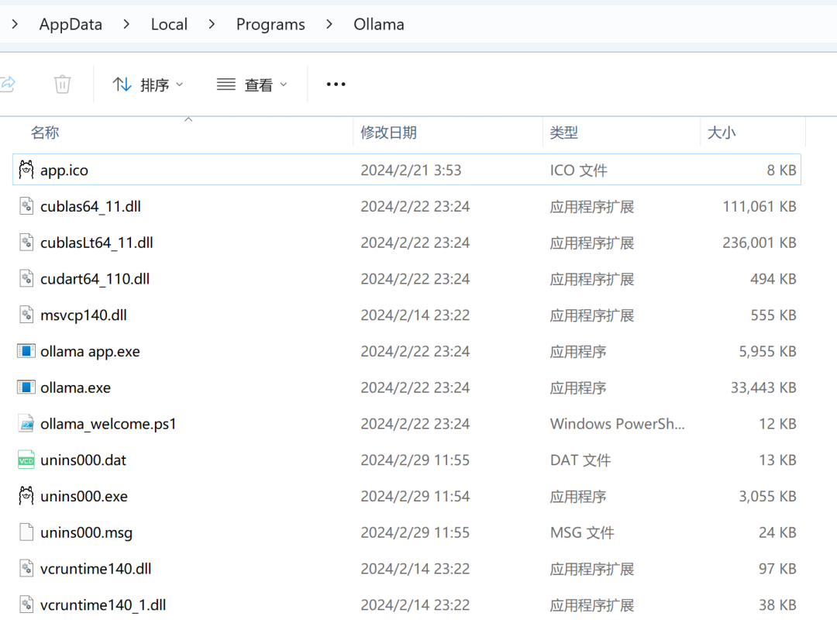
Task: Click the size value 33,443 KB
Action: pos(763,387)
